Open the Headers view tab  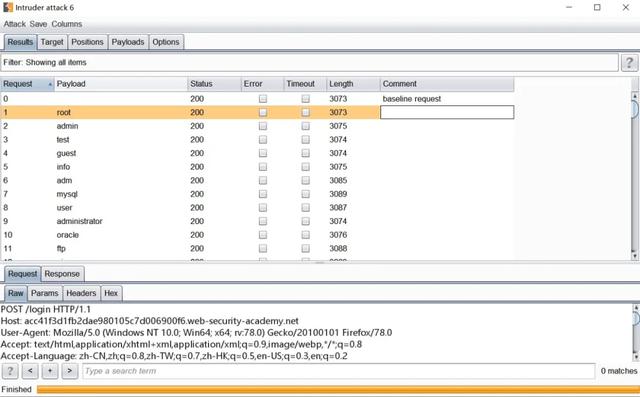coord(81,293)
